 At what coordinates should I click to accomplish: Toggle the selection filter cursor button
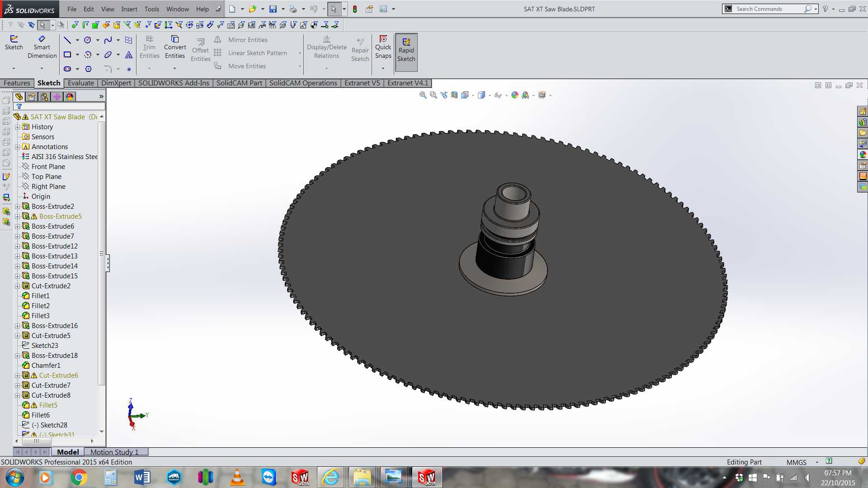[x=42, y=25]
